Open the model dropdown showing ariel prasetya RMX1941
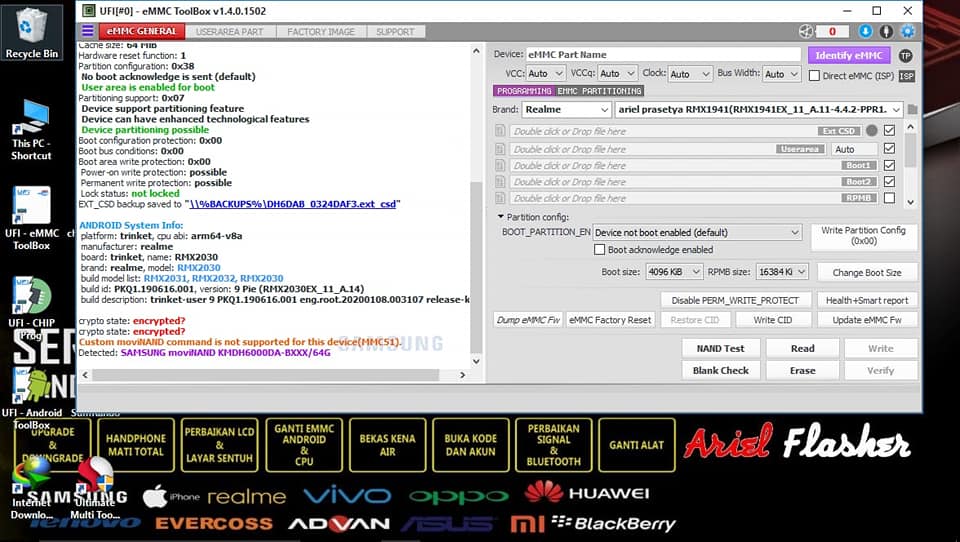Viewport: 960px width, 542px height. (759, 110)
